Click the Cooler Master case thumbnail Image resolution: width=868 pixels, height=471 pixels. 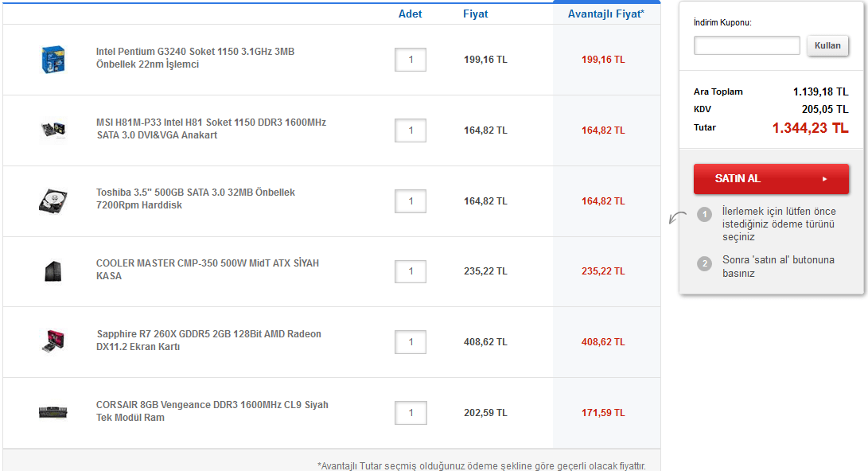(x=53, y=271)
